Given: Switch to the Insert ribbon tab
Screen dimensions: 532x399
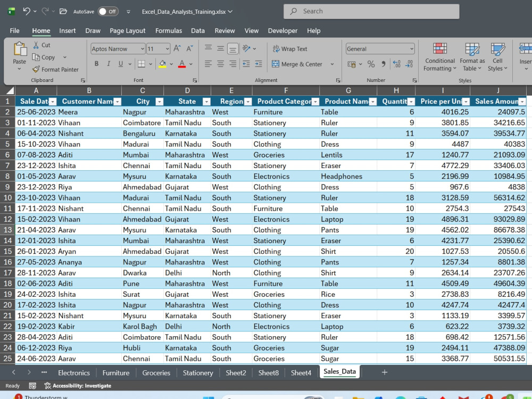Looking at the screenshot, I should tap(67, 30).
